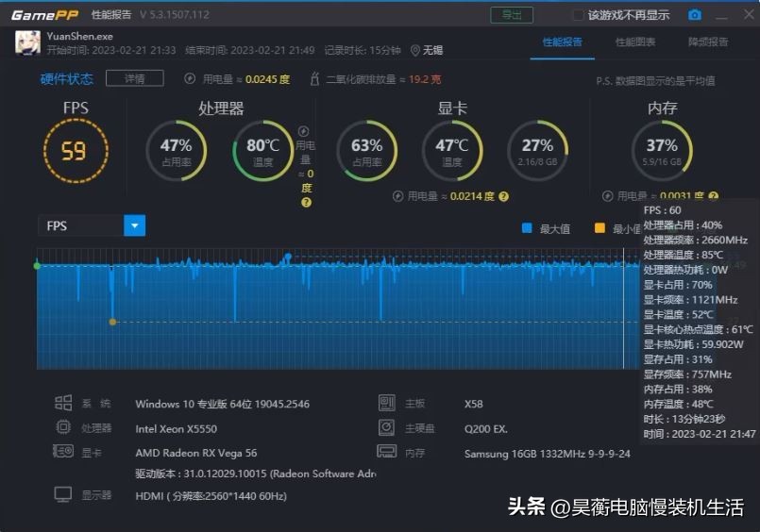Switch to 降频报告 tab
Screen dimensions: 760x532
pyautogui.click(x=708, y=42)
